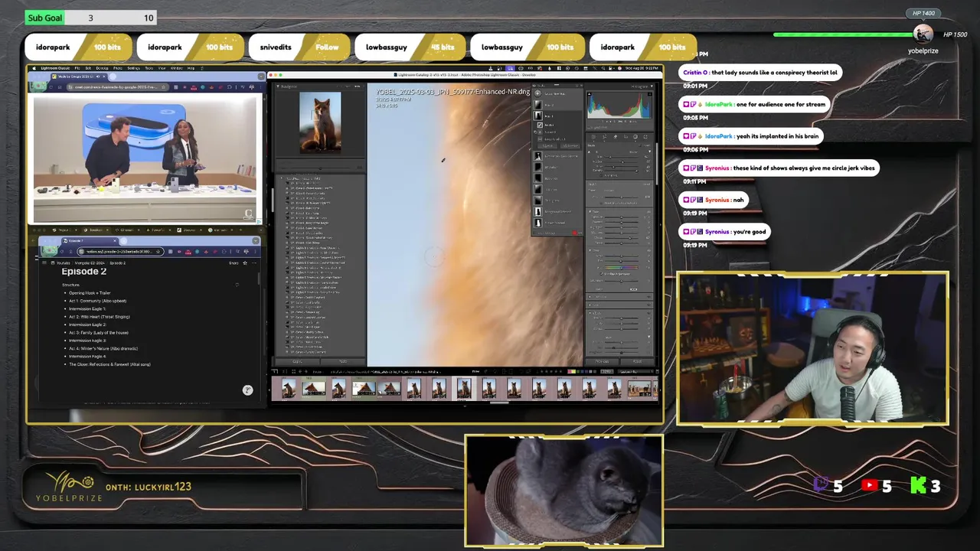The height and width of the screenshot is (551, 980).
Task: Adjust the Hue rainbow slider
Action: [x=621, y=268]
